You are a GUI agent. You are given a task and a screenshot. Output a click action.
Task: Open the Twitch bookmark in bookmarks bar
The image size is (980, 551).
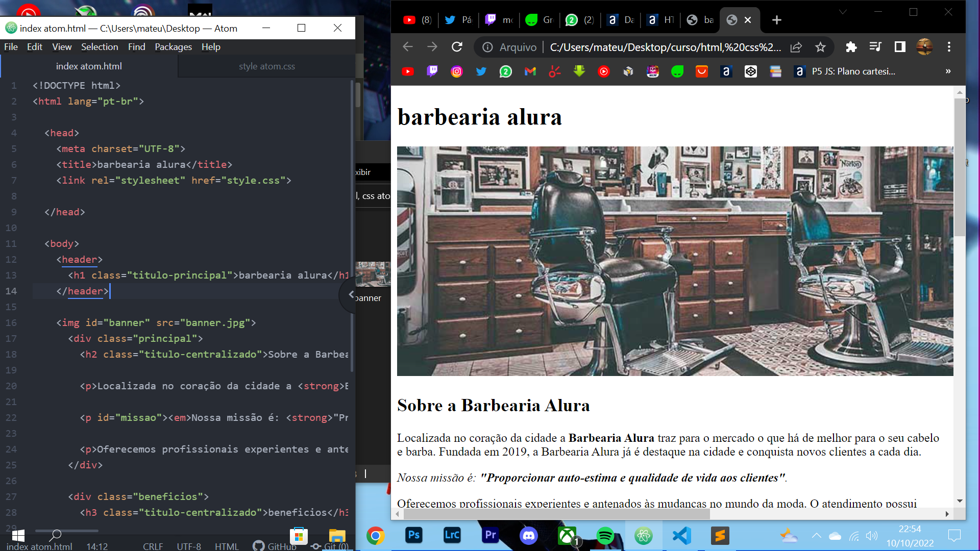(432, 71)
